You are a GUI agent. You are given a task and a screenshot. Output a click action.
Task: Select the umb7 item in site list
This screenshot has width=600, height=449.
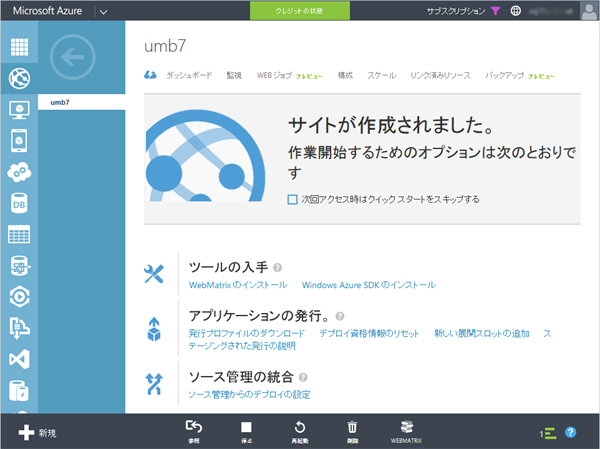pyautogui.click(x=82, y=102)
